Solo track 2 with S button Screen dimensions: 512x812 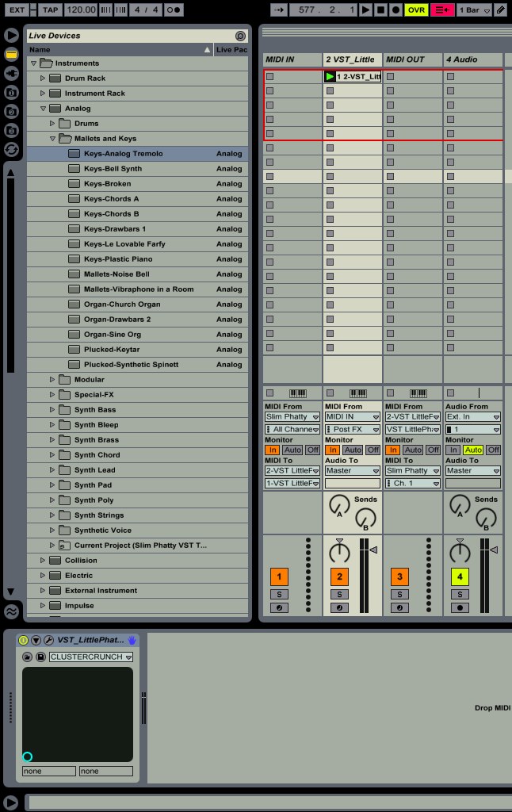[339, 594]
